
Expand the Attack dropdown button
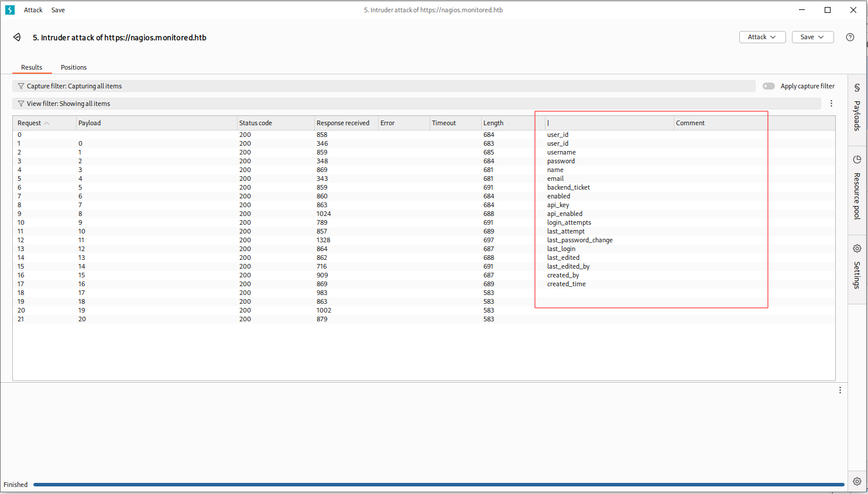click(x=762, y=37)
